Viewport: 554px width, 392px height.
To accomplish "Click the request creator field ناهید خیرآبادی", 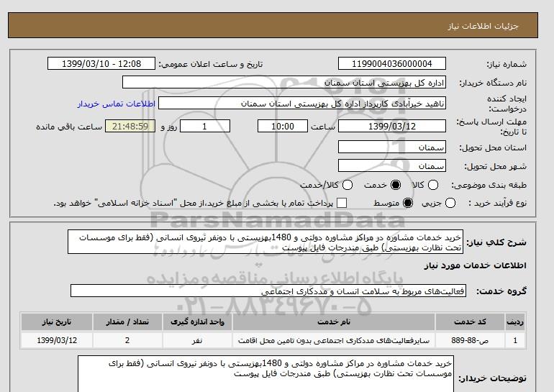I will point(302,103).
